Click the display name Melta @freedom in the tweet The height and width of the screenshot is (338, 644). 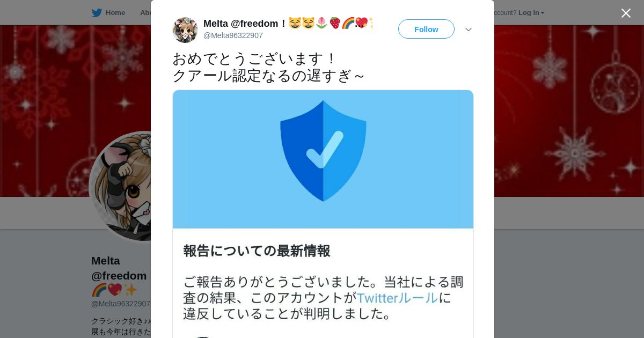click(x=245, y=23)
